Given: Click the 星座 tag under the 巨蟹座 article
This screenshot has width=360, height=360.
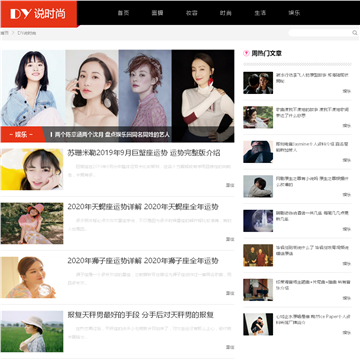Looking at the screenshot, I should click(x=230, y=185).
